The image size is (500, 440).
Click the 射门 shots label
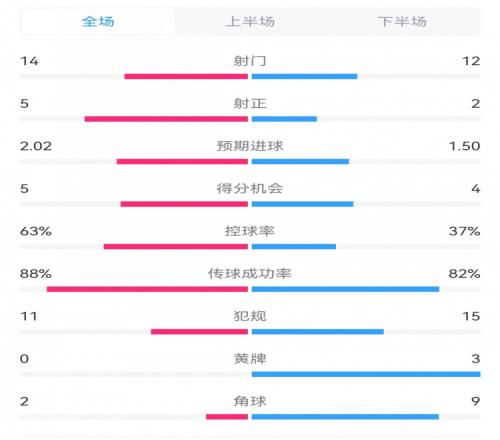[x=250, y=61]
